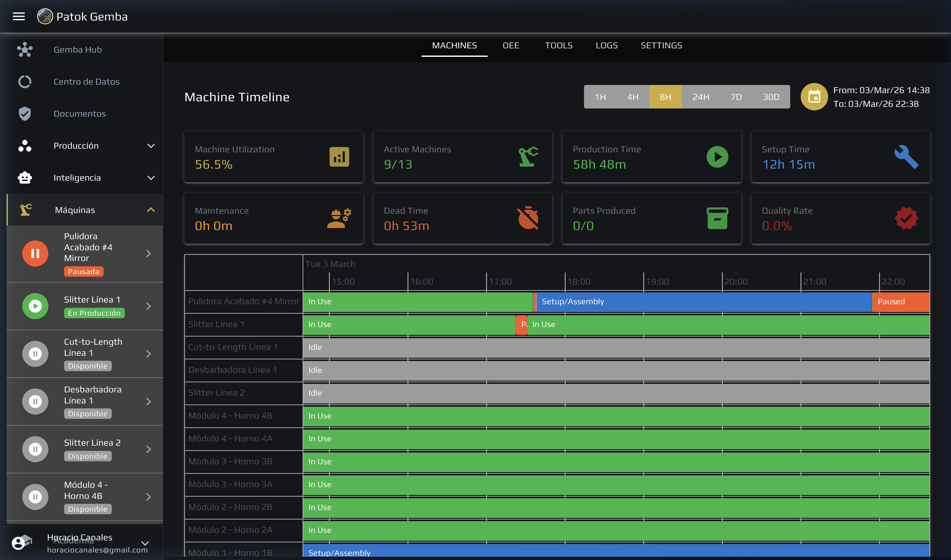
Task: Collapse the Máquinas section chevron
Action: [x=151, y=210]
